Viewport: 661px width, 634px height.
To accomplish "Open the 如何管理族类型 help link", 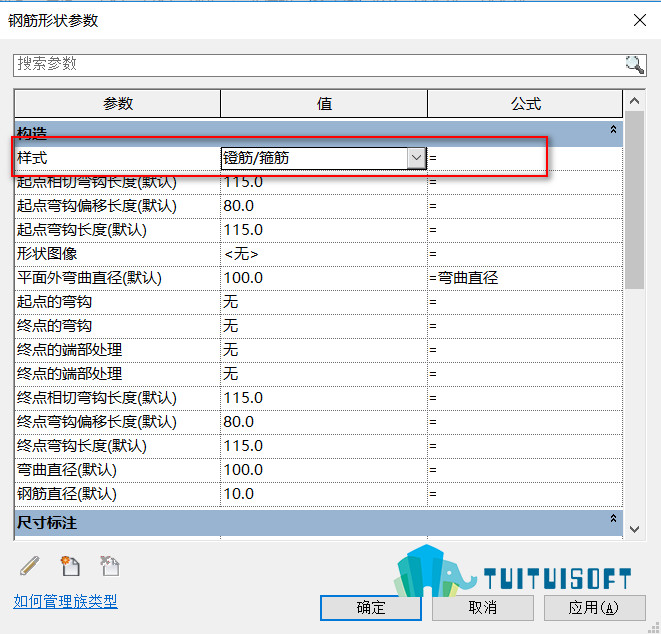I will click(x=65, y=601).
